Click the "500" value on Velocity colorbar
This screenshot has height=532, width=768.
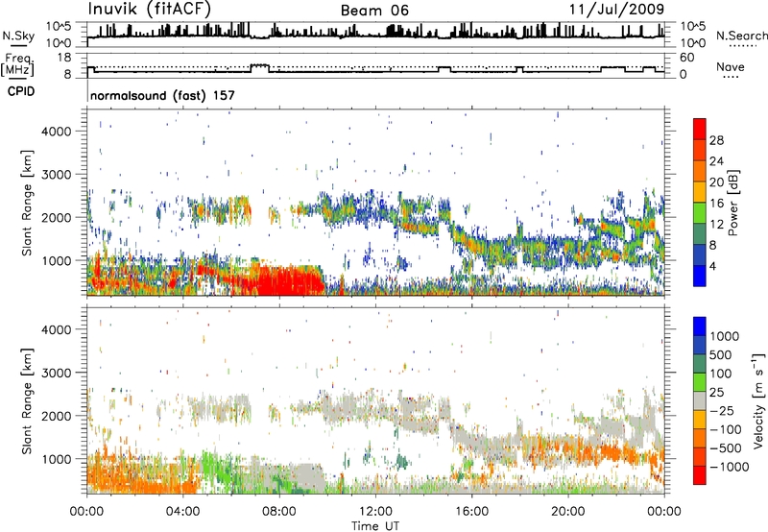click(x=723, y=354)
